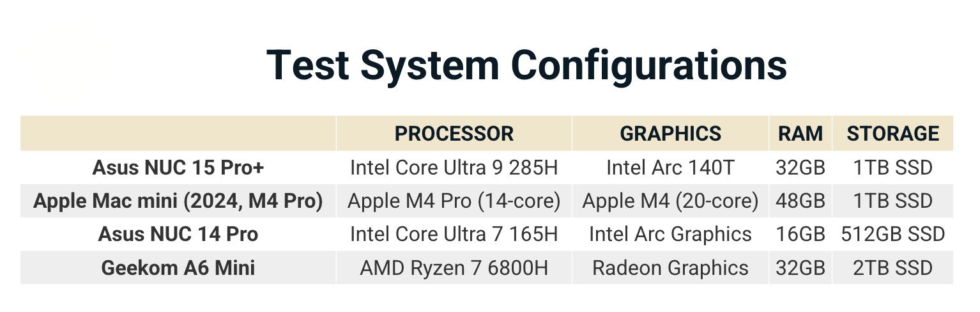This screenshot has width=980, height=312.
Task: Click the Apple M4 Pro (14-core) cell
Action: (x=454, y=201)
